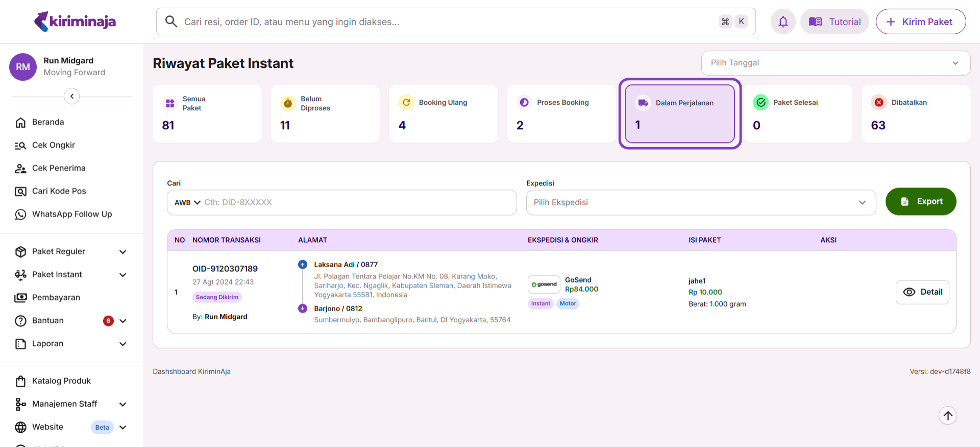Open WhatsApp Follow Up from sidebar

pyautogui.click(x=71, y=214)
